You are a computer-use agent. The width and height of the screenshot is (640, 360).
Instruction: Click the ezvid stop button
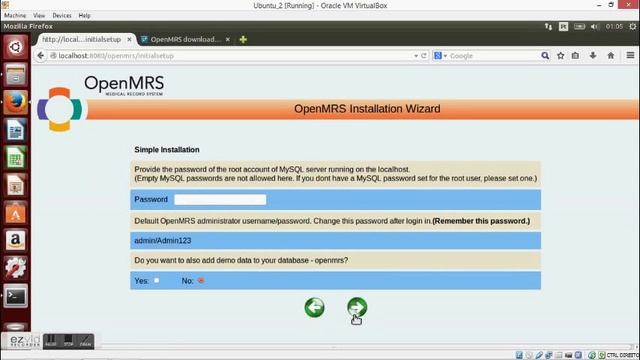pyautogui.click(x=68, y=341)
